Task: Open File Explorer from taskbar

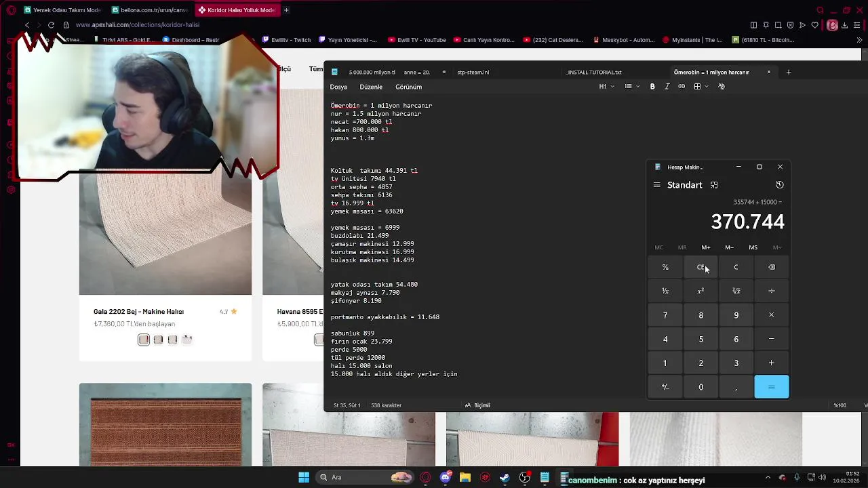Action: pyautogui.click(x=465, y=477)
